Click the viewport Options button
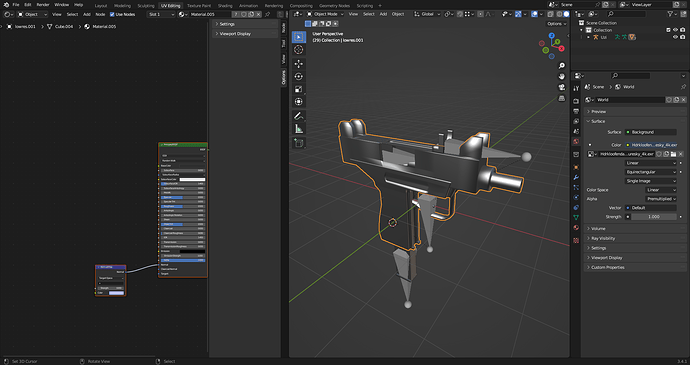 click(556, 24)
